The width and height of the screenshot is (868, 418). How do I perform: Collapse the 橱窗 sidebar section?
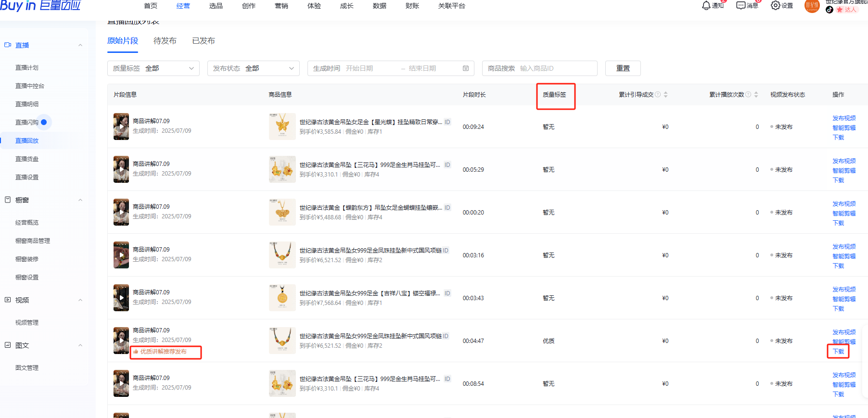click(80, 200)
